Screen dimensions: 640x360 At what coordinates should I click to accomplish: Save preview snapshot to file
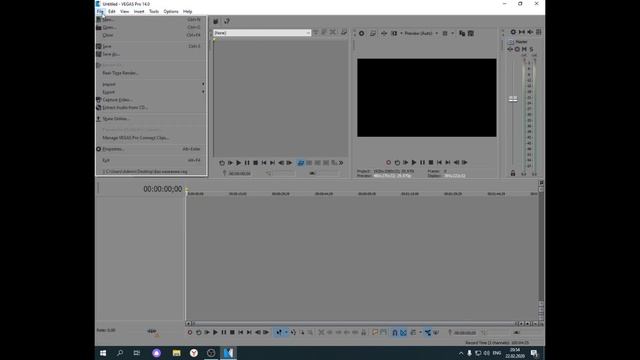coord(471,33)
